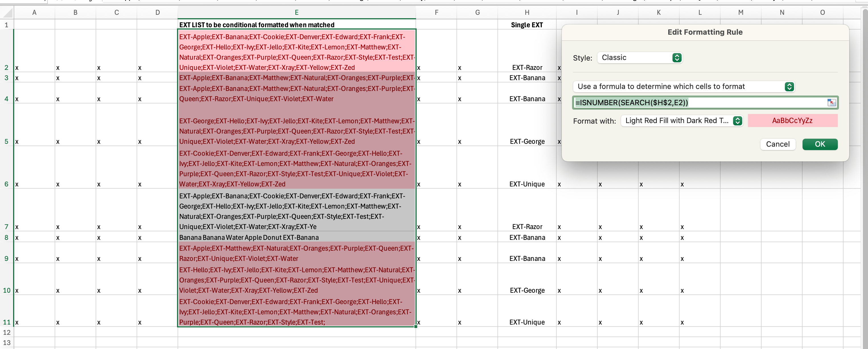Image resolution: width=868 pixels, height=349 pixels.
Task: Click the AaBbCcYyZz format preview swatch
Action: pyautogui.click(x=792, y=121)
